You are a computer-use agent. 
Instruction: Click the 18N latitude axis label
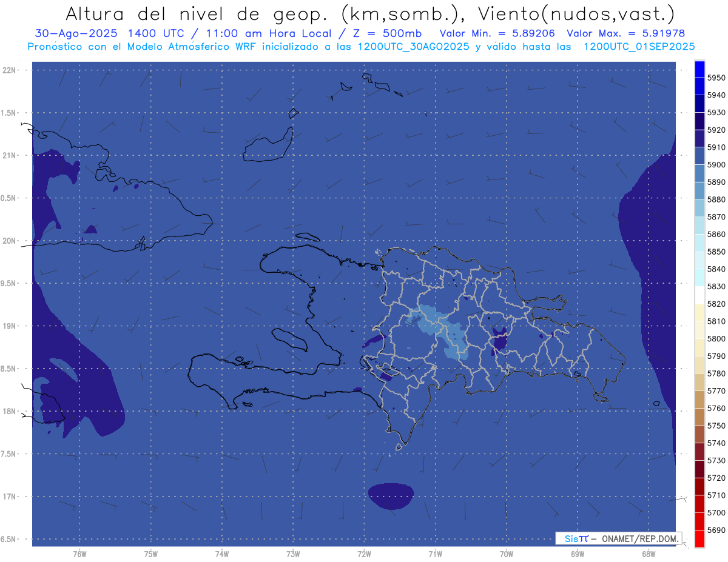point(10,411)
